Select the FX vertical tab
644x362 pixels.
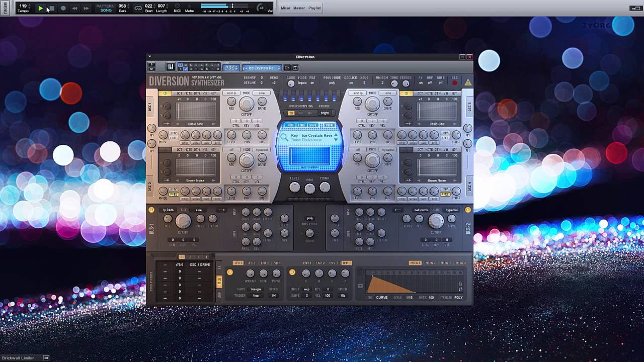point(219,266)
